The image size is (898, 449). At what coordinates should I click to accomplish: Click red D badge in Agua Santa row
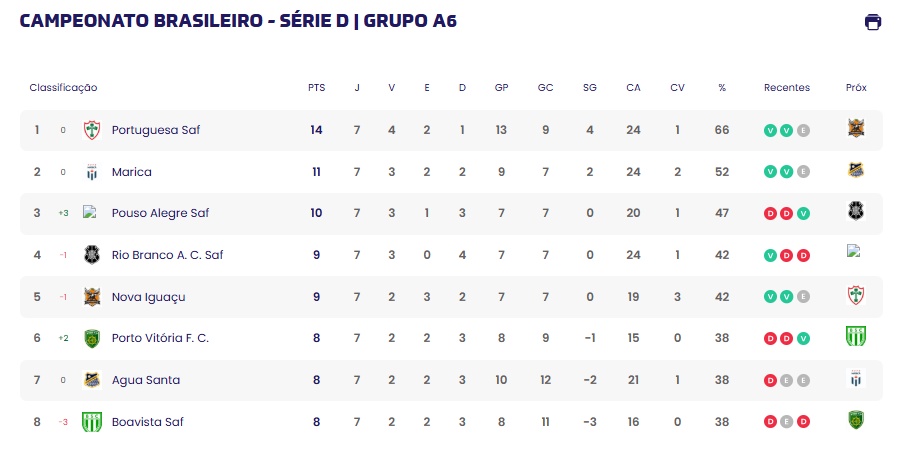770,381
